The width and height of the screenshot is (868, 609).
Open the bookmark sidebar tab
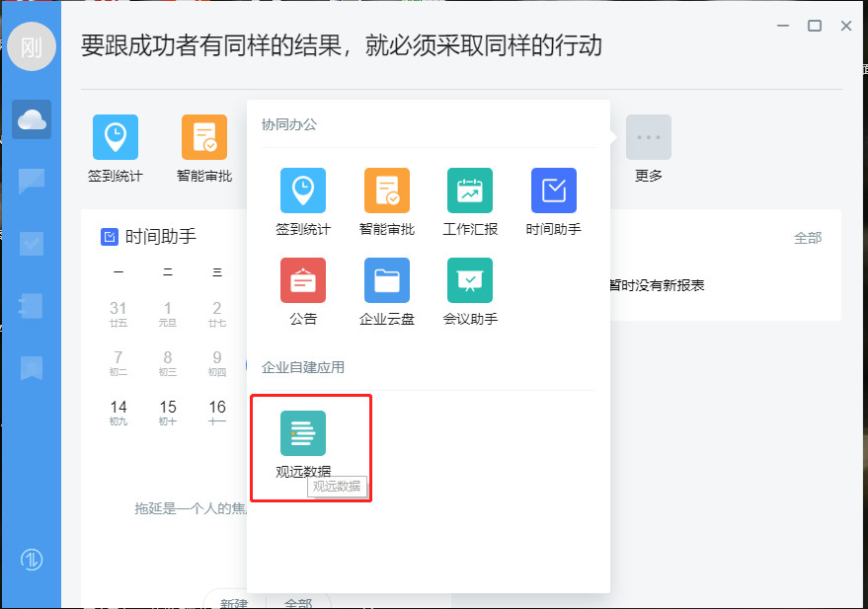click(32, 368)
